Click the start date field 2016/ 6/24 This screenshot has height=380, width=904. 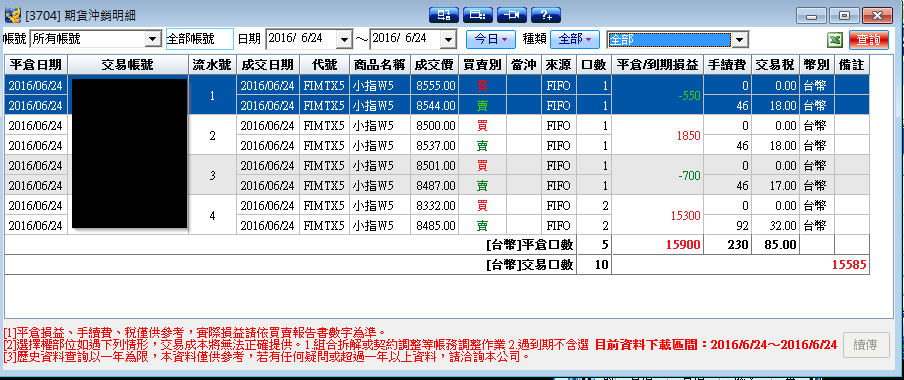tap(302, 39)
